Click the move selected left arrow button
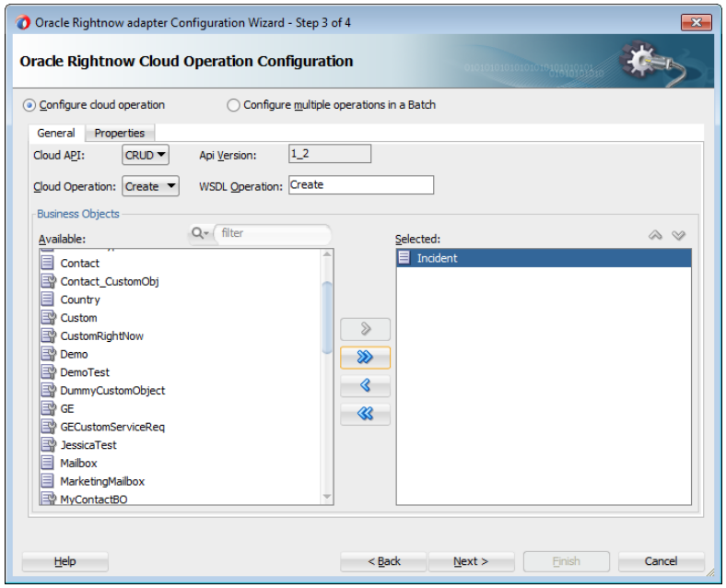This screenshot has width=726, height=588. (365, 386)
